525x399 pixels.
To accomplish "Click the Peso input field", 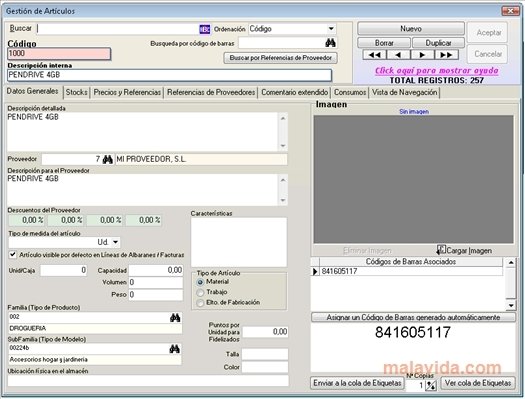I will click(156, 295).
